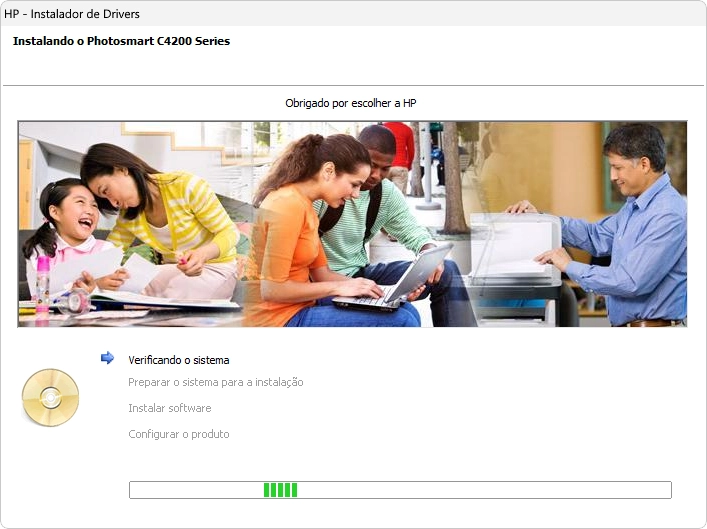The image size is (707, 529).
Task: Click the 'HP - Instalador de Drivers' title bar
Action: (72, 14)
